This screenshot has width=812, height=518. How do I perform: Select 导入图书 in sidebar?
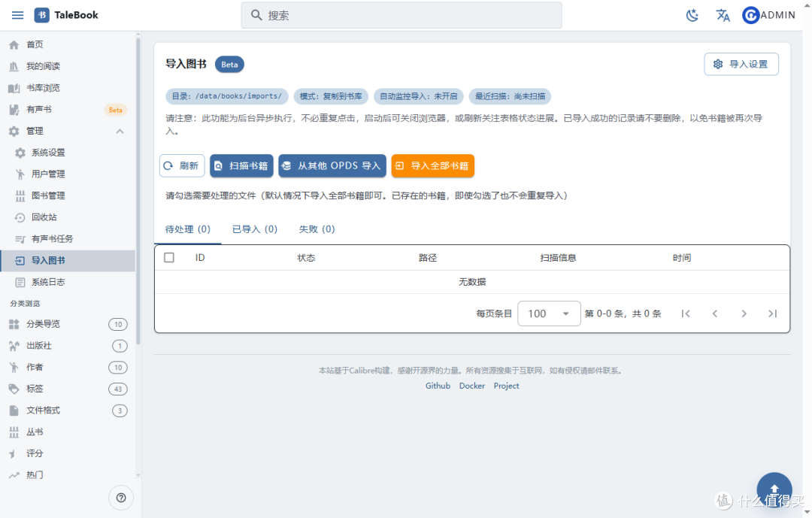click(x=68, y=261)
